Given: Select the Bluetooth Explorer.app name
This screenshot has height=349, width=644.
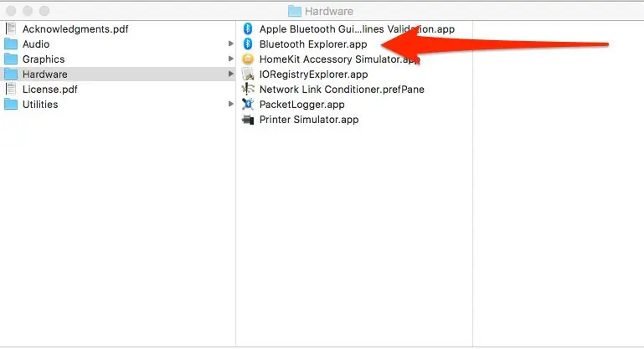Looking at the screenshot, I should pyautogui.click(x=313, y=44).
